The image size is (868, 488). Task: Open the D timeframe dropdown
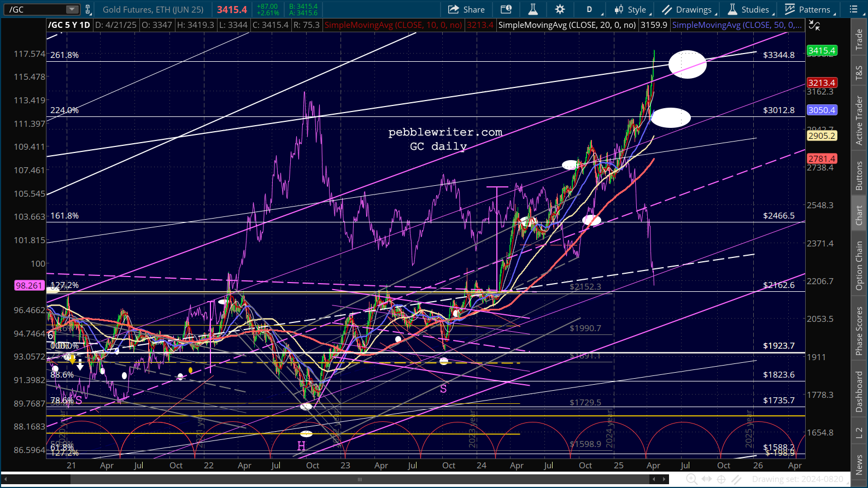(x=593, y=9)
